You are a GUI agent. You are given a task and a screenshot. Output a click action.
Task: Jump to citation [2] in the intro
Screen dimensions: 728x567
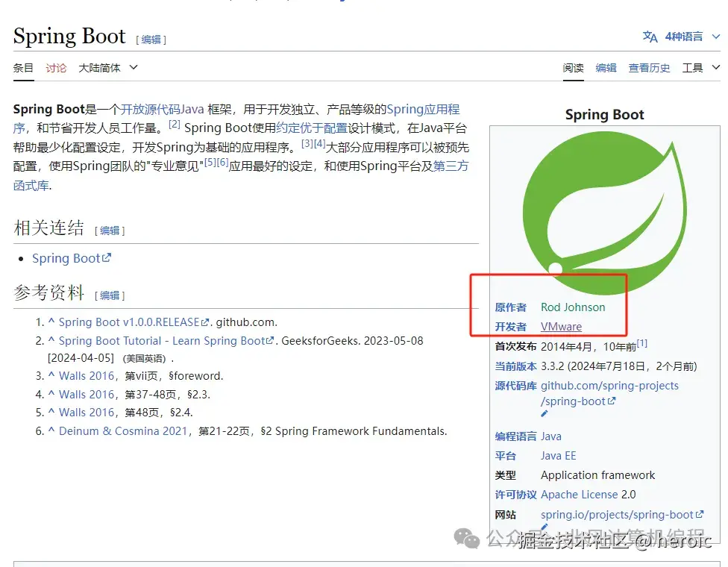174,124
